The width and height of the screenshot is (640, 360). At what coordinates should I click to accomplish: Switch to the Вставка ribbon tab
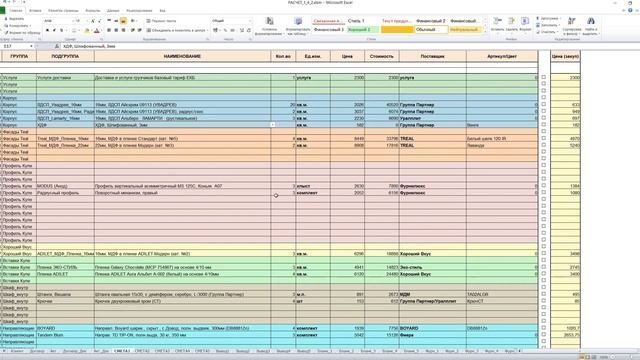tap(35, 11)
